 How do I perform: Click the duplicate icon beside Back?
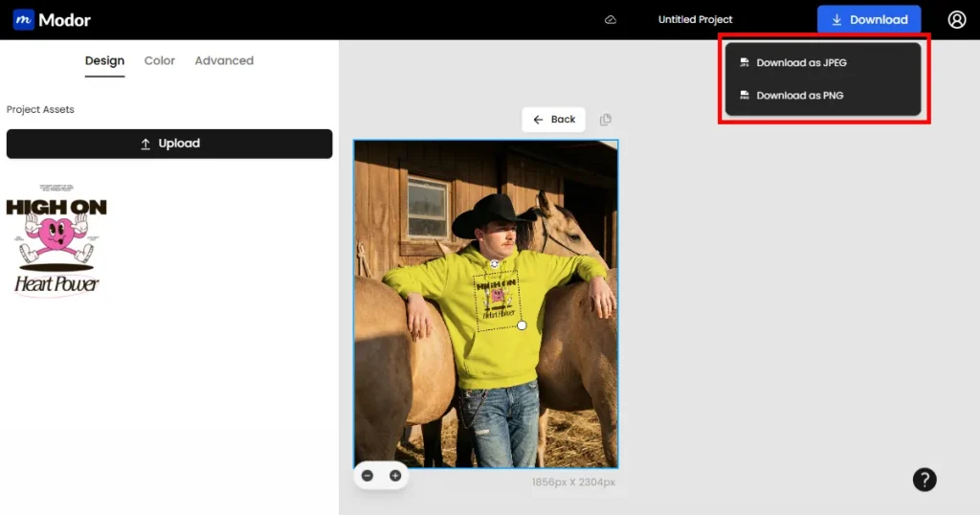605,120
